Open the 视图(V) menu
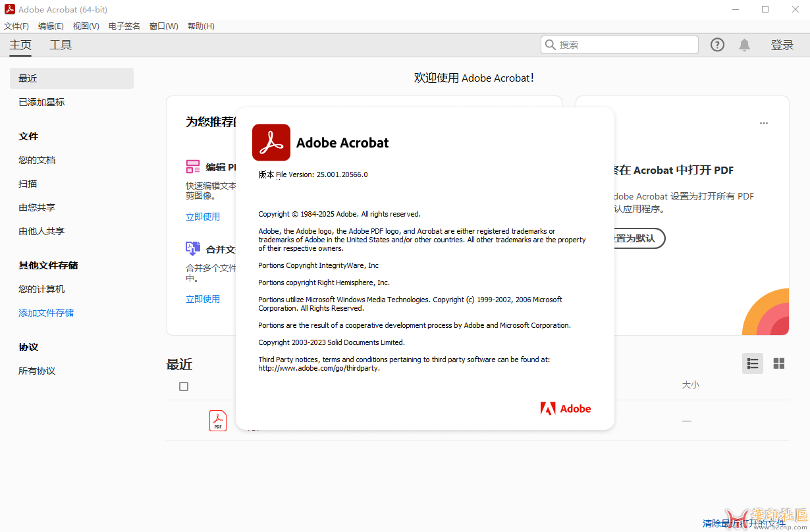810x532 pixels. (x=86, y=26)
